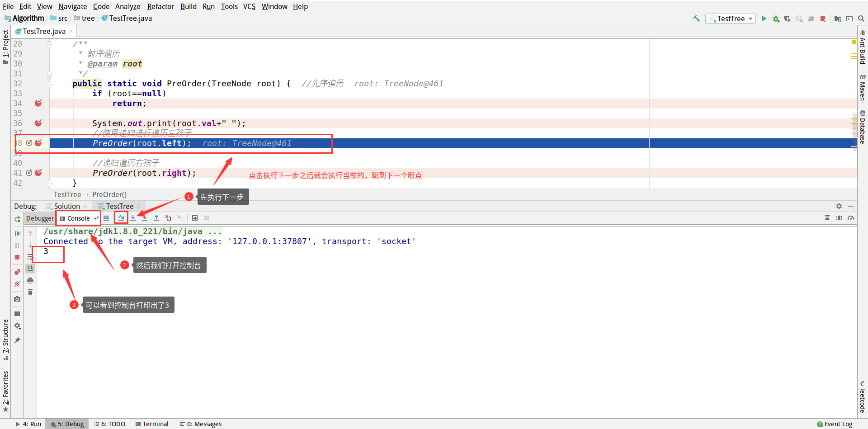The width and height of the screenshot is (868, 429).
Task: Toggle Scroll to End in the console
Action: 30,269
